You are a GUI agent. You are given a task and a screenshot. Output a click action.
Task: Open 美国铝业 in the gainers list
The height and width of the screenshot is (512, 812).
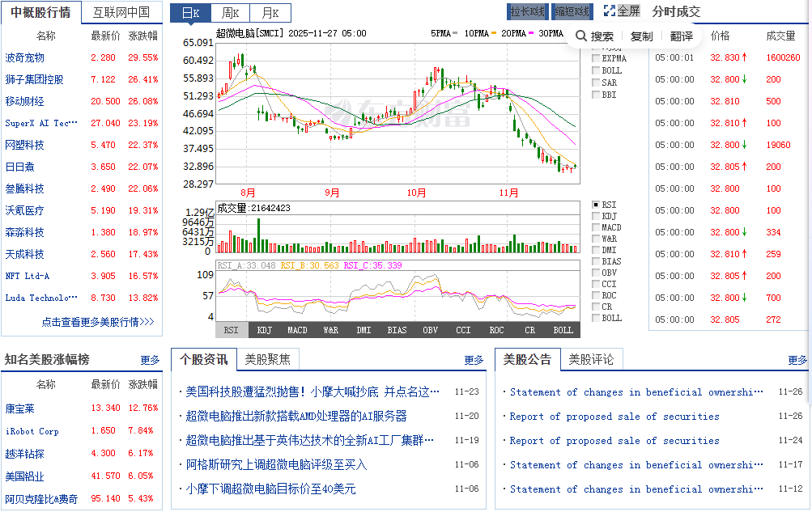click(24, 476)
